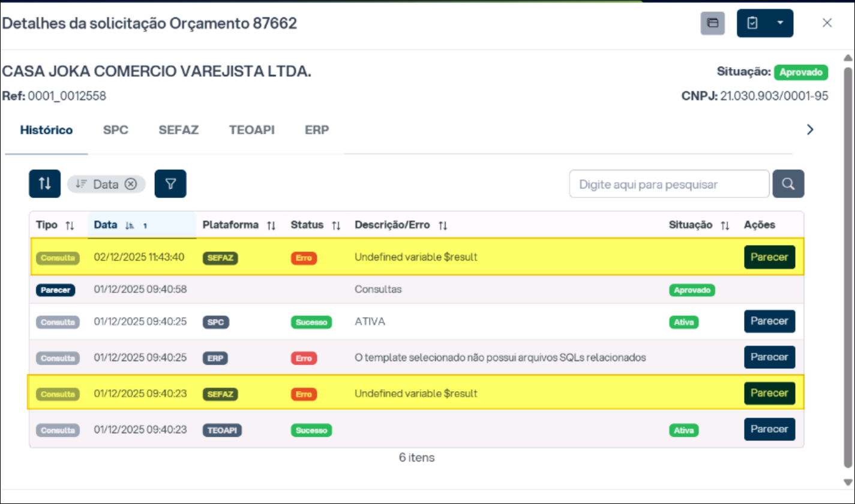Click the sort arrows button above table

pos(44,184)
